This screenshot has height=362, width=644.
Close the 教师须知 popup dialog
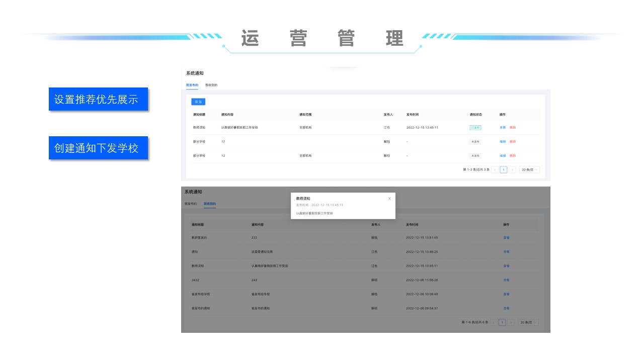[389, 199]
